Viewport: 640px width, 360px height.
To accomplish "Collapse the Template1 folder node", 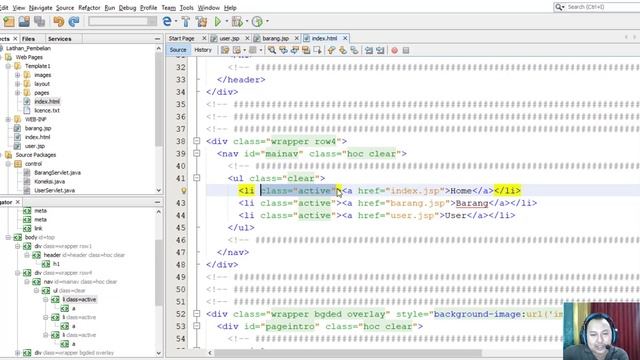I will click(8, 66).
